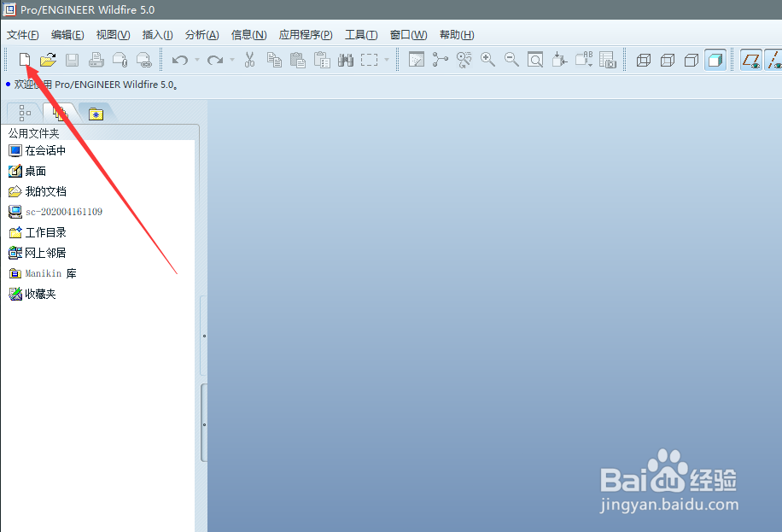Switch to the Favorites navigator tab

click(x=96, y=114)
